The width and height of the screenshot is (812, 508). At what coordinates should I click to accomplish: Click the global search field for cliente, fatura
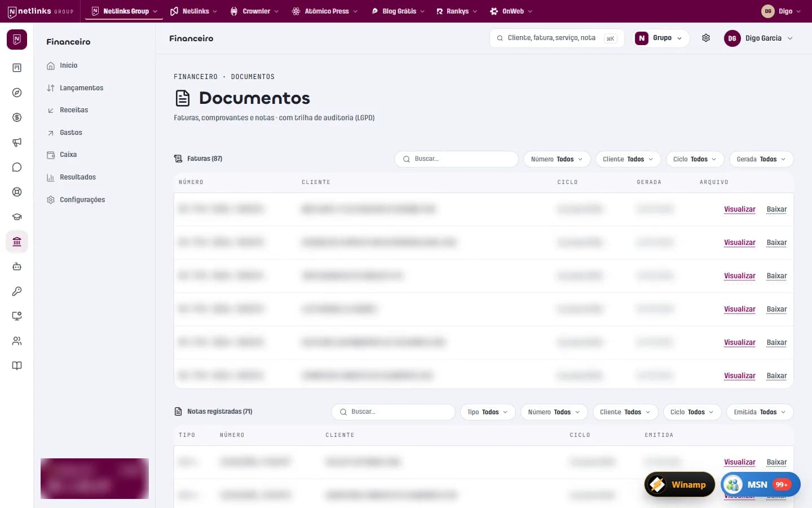click(x=557, y=38)
